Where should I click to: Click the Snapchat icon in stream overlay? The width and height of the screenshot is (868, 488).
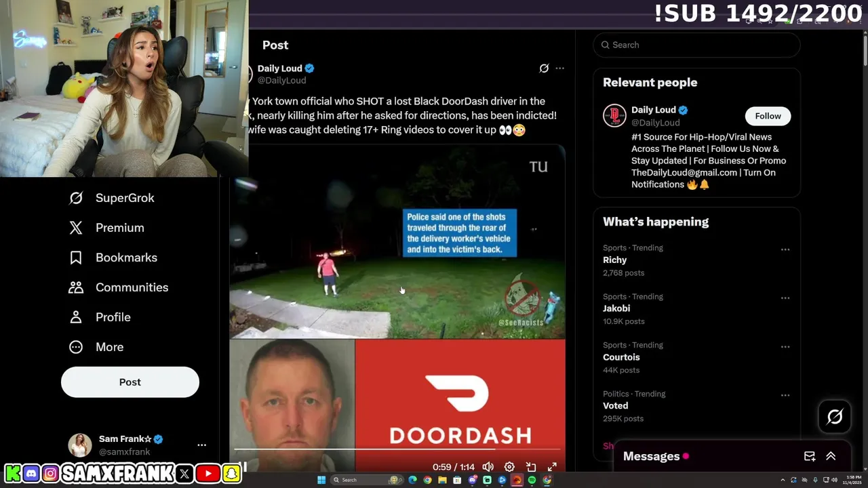coord(232,474)
